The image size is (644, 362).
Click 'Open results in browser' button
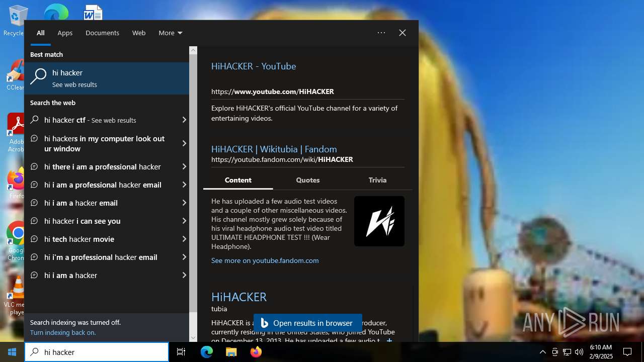[308, 323]
